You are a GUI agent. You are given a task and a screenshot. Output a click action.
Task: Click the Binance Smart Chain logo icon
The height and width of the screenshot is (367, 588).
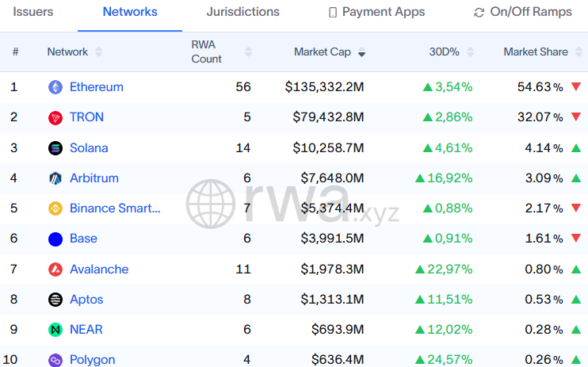point(55,208)
